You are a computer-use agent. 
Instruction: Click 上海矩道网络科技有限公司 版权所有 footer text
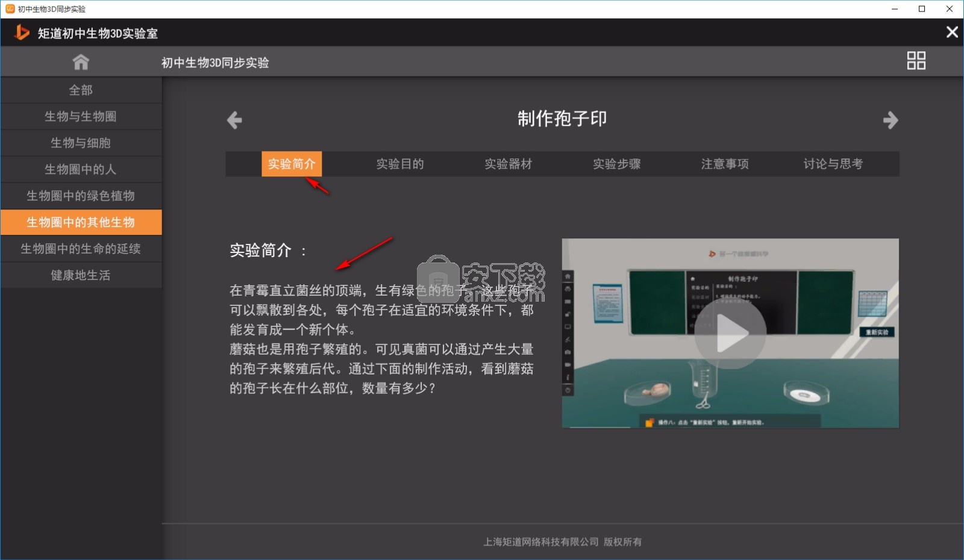562,542
